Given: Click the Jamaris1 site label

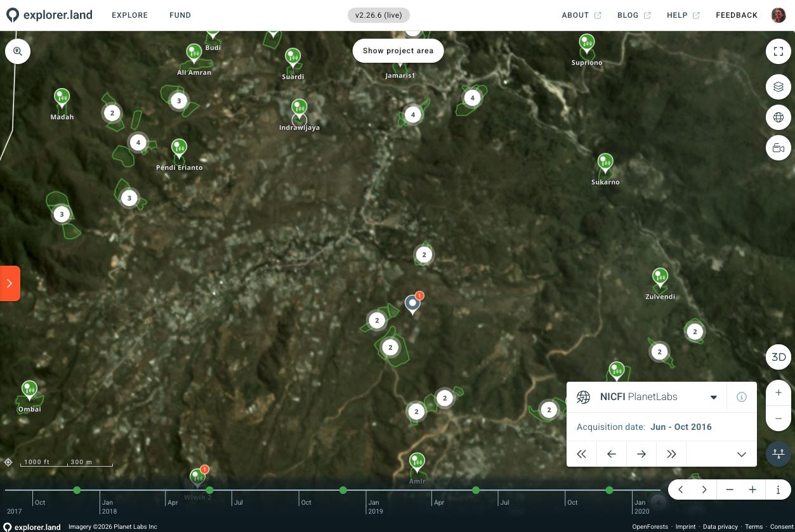Looking at the screenshot, I should tap(400, 75).
